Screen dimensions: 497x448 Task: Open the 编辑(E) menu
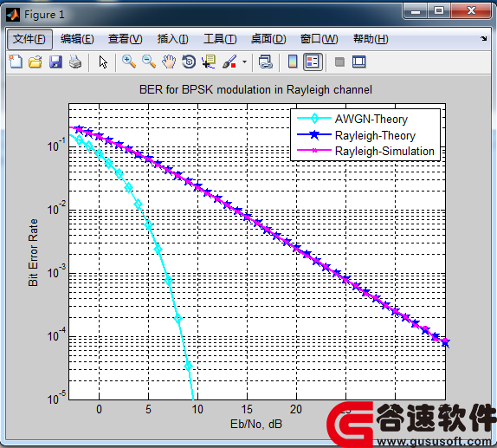point(77,39)
